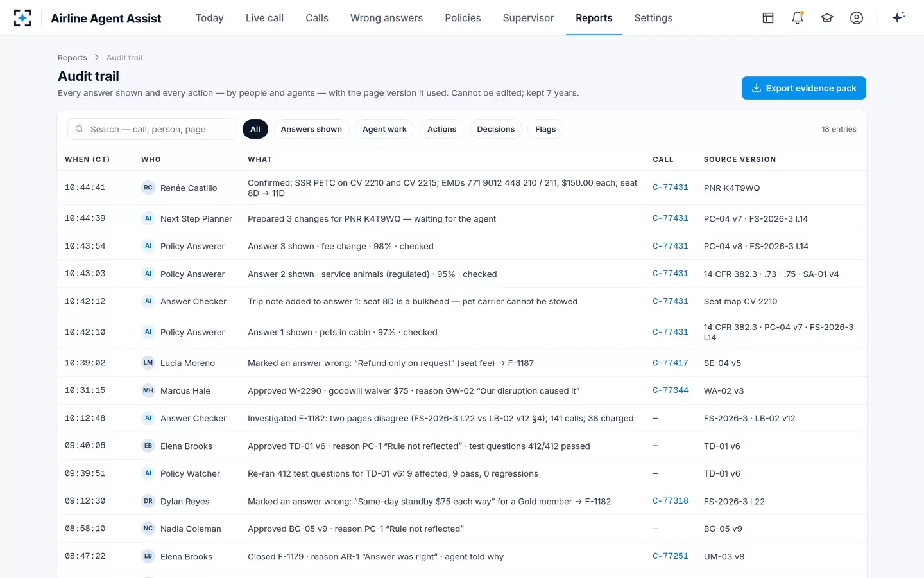This screenshot has width=924, height=578.
Task: Click Dylan Reyes's DR avatar
Action: point(148,501)
